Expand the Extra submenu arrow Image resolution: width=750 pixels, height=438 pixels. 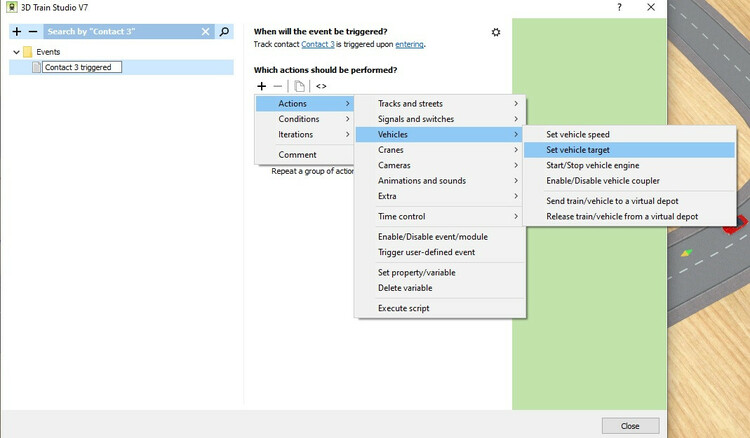point(516,196)
